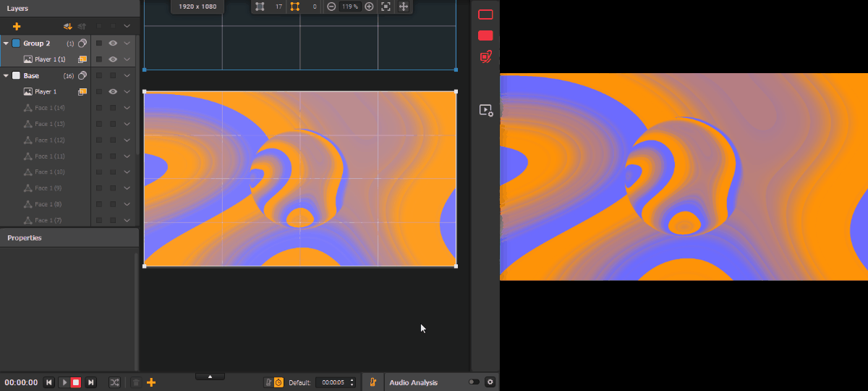The image size is (868, 391).
Task: Open Group 2 row chevron menu
Action: click(x=127, y=43)
